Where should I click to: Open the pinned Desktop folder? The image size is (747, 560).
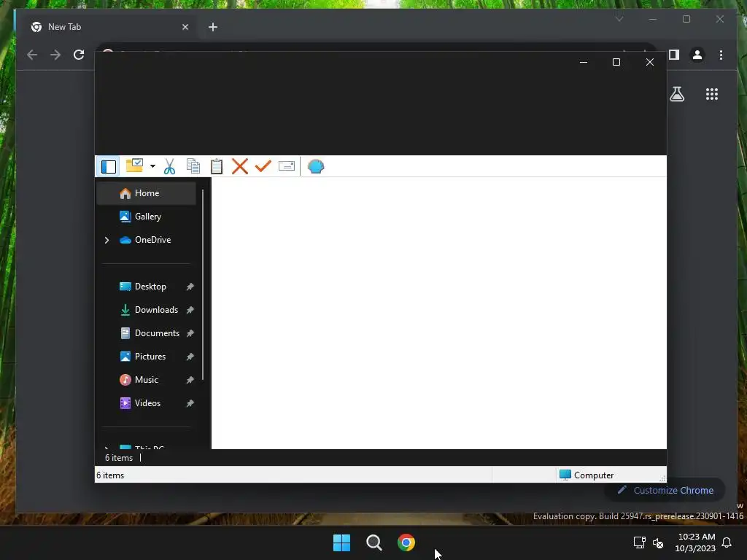pyautogui.click(x=150, y=287)
